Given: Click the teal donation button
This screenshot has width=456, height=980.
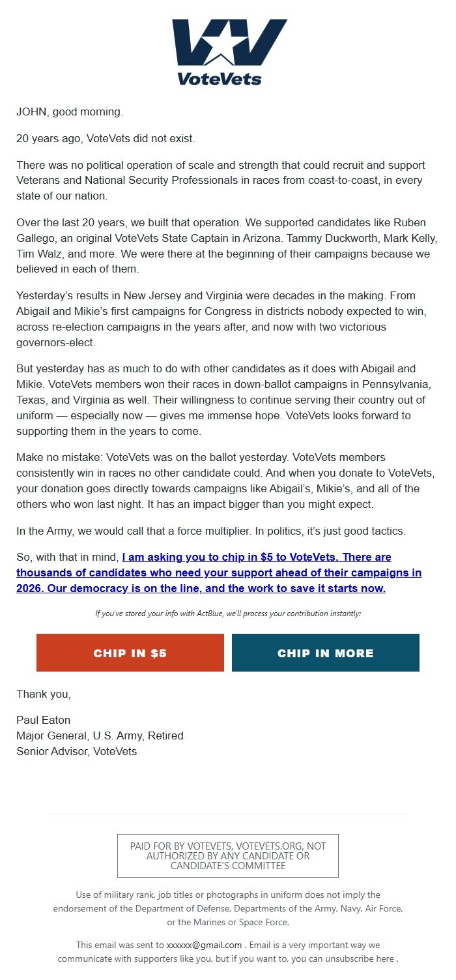Looking at the screenshot, I should point(325,653).
